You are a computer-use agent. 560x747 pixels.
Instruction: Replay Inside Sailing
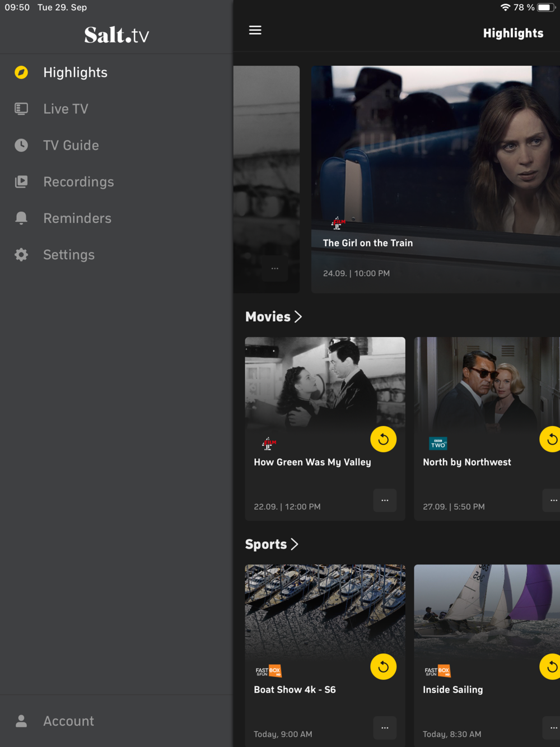click(x=551, y=666)
